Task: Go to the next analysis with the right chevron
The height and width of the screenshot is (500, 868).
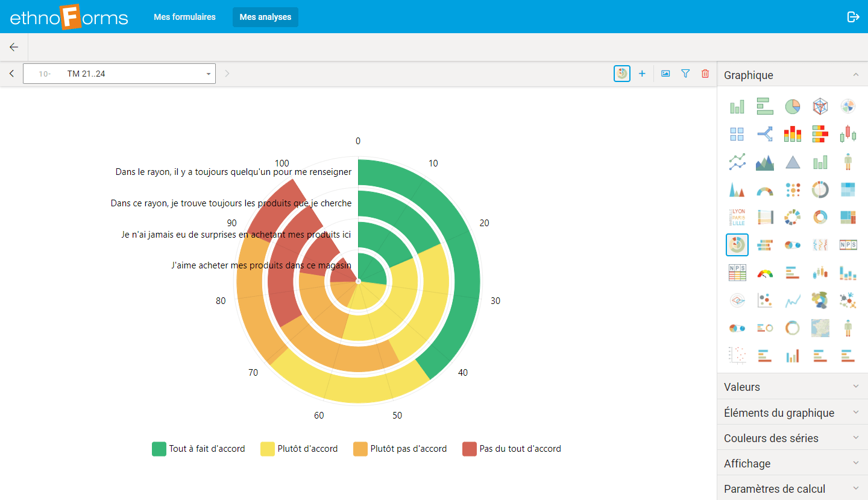Action: point(227,74)
